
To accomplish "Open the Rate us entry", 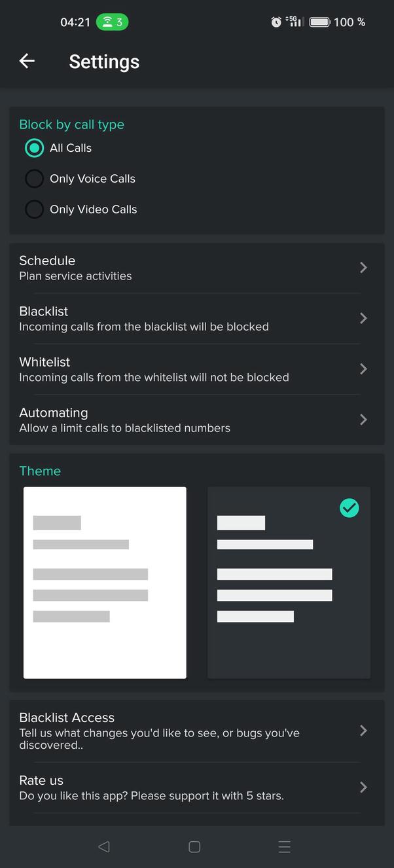I will (363, 787).
